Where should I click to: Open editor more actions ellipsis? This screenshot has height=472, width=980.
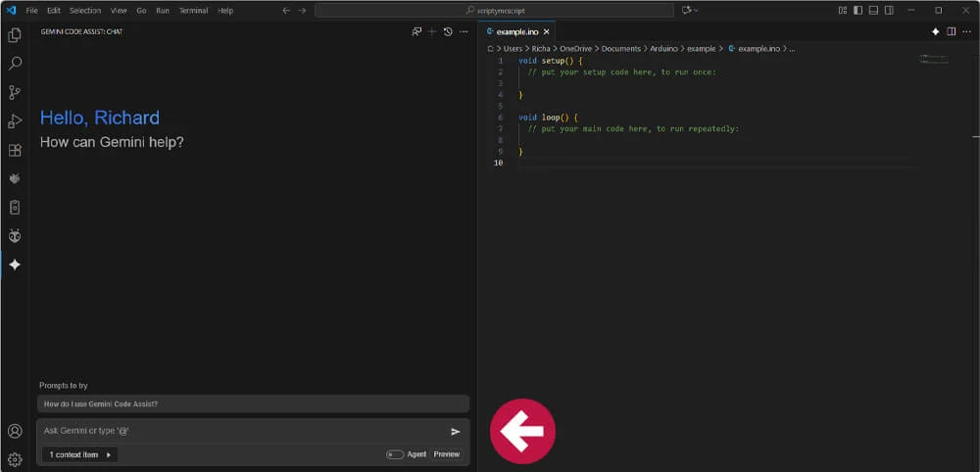(967, 32)
